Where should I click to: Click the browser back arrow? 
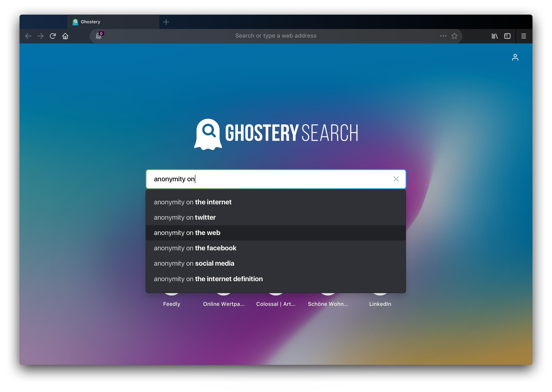[x=28, y=36]
